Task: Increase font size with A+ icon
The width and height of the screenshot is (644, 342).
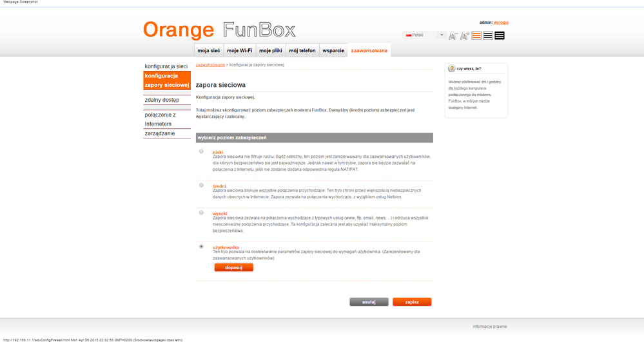Action: point(465,35)
